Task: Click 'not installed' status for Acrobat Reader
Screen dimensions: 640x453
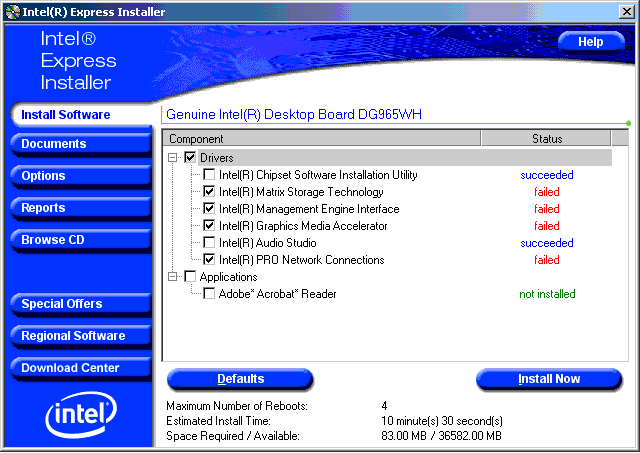Action: point(547,294)
